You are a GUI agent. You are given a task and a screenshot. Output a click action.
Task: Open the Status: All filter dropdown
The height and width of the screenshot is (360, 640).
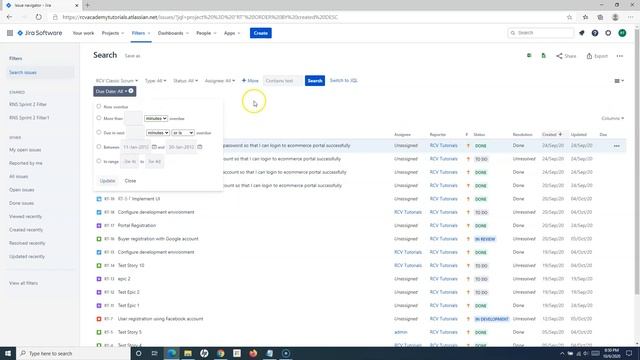185,81
